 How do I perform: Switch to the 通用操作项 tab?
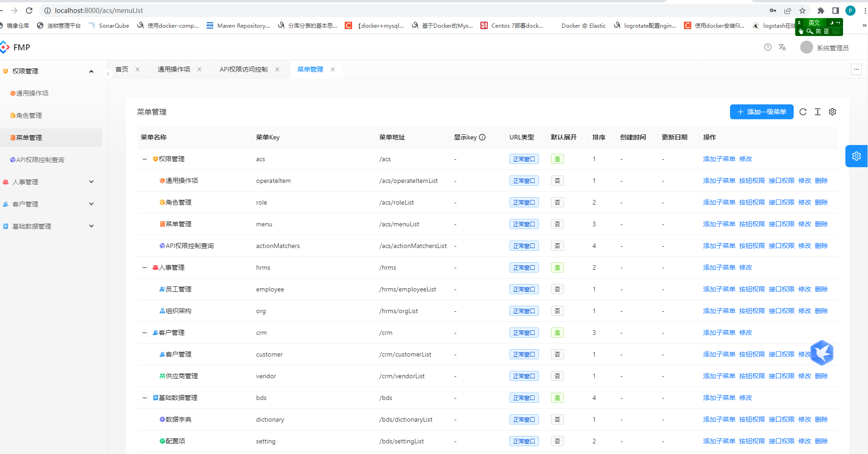(x=174, y=69)
